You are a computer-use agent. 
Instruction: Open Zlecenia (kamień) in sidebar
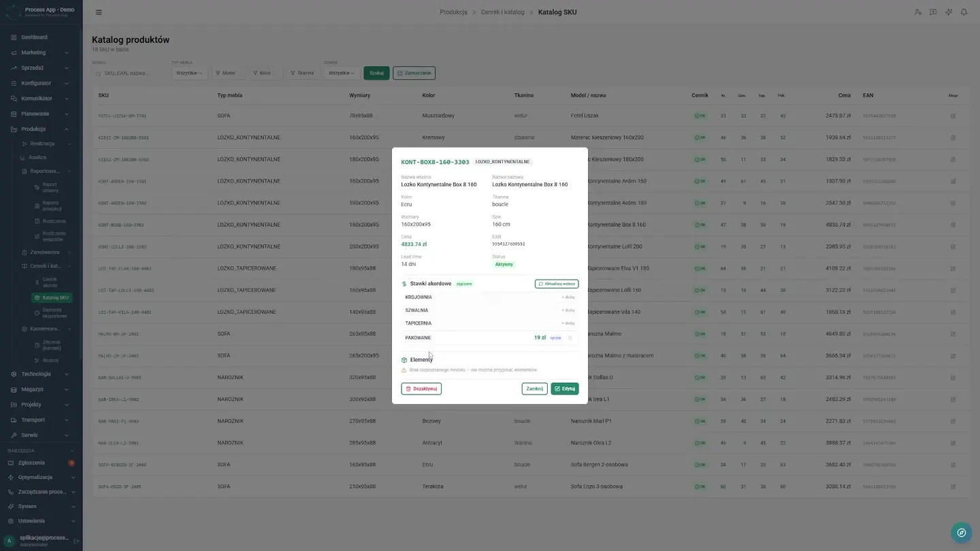[x=52, y=345]
